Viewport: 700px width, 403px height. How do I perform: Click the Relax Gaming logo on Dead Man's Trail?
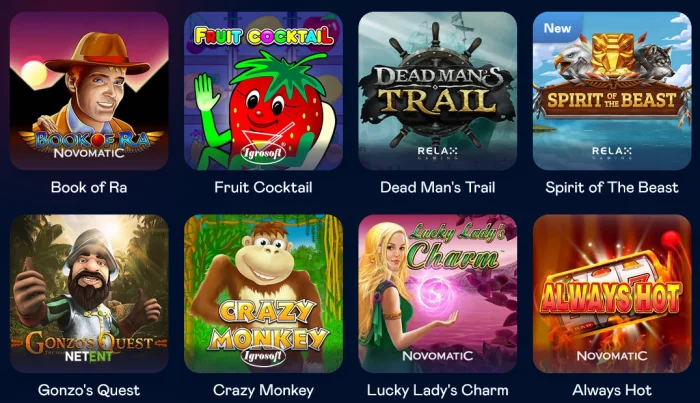coord(438,153)
